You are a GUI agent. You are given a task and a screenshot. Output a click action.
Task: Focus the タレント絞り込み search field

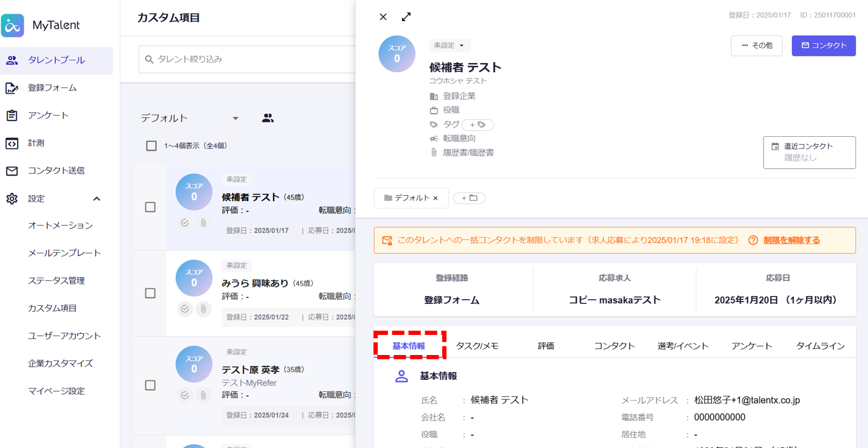[249, 60]
